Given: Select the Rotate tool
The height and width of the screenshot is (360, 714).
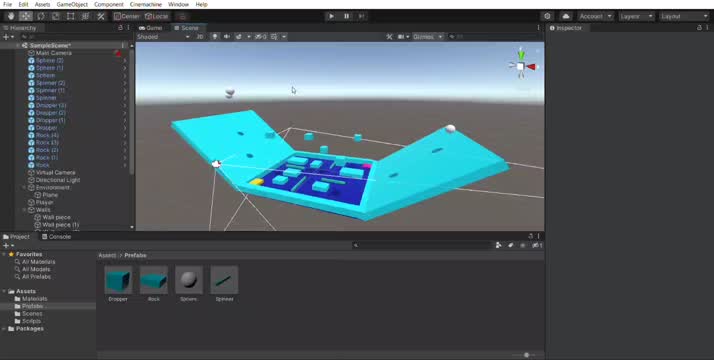Looking at the screenshot, I should [41, 16].
